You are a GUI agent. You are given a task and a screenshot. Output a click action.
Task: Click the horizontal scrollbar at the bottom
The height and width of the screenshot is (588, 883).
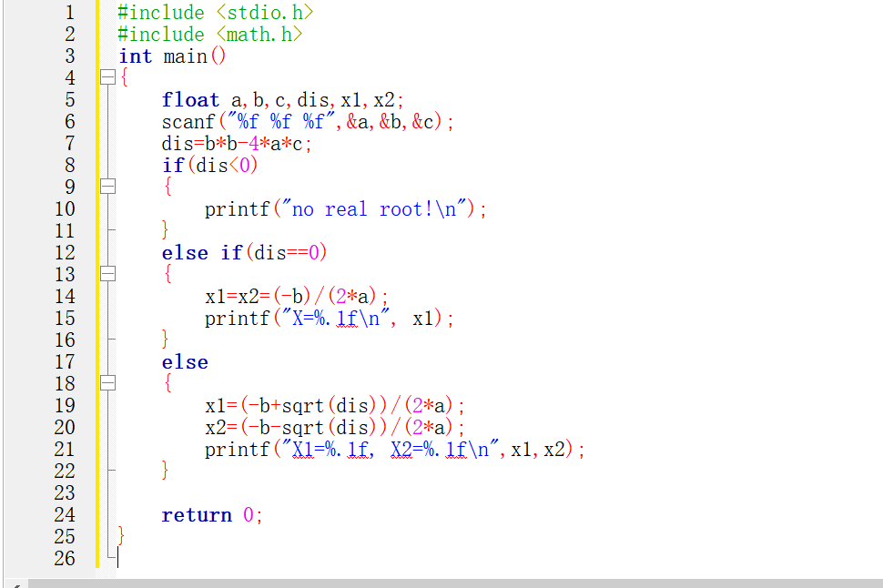tap(455, 583)
